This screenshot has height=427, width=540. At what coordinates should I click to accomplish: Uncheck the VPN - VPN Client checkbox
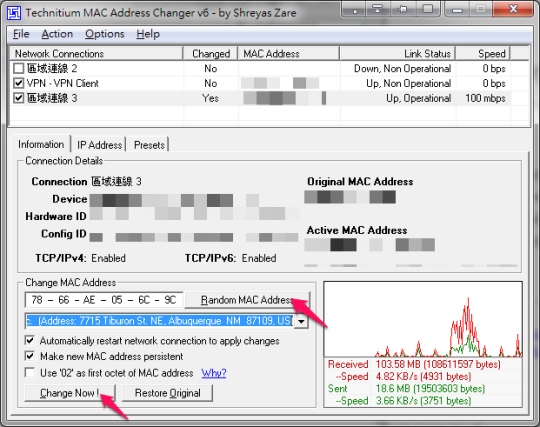pyautogui.click(x=18, y=83)
